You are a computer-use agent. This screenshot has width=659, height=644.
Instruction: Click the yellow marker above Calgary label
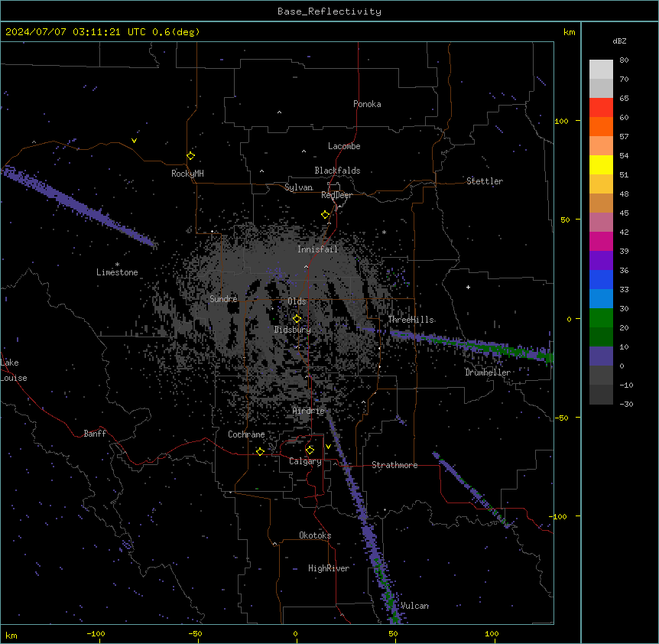point(310,450)
